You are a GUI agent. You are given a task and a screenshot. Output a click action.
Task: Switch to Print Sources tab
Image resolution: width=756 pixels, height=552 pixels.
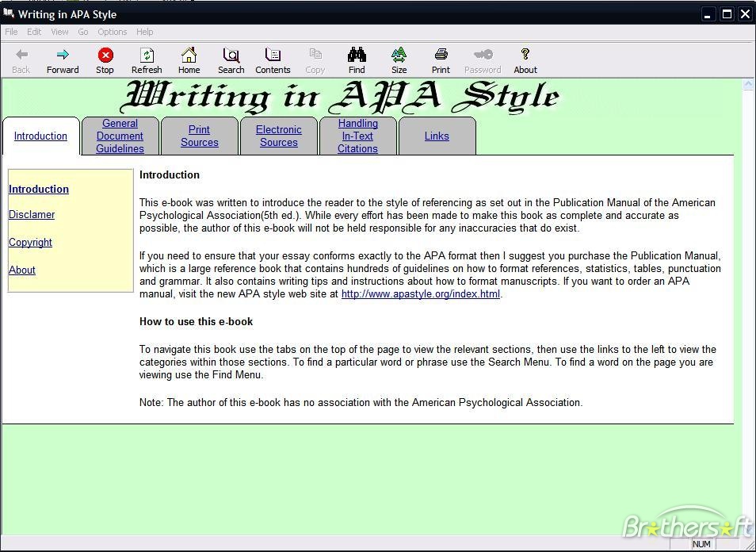(x=200, y=136)
